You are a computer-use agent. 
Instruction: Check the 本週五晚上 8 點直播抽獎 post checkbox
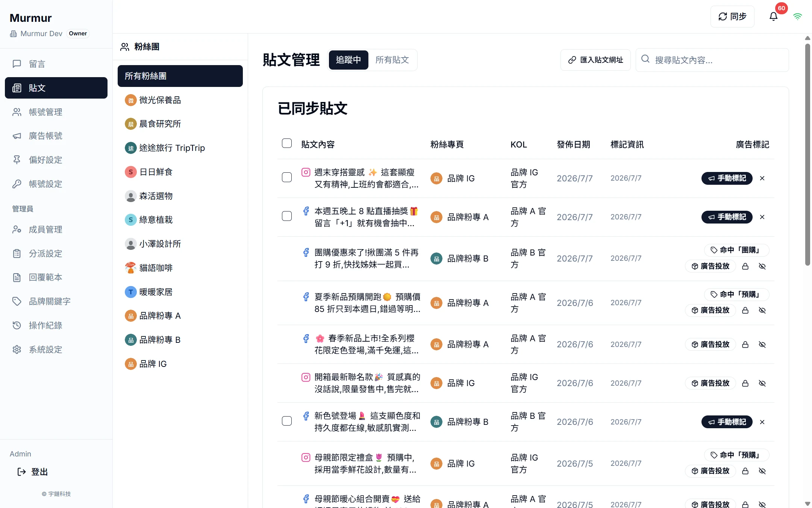[x=287, y=216]
